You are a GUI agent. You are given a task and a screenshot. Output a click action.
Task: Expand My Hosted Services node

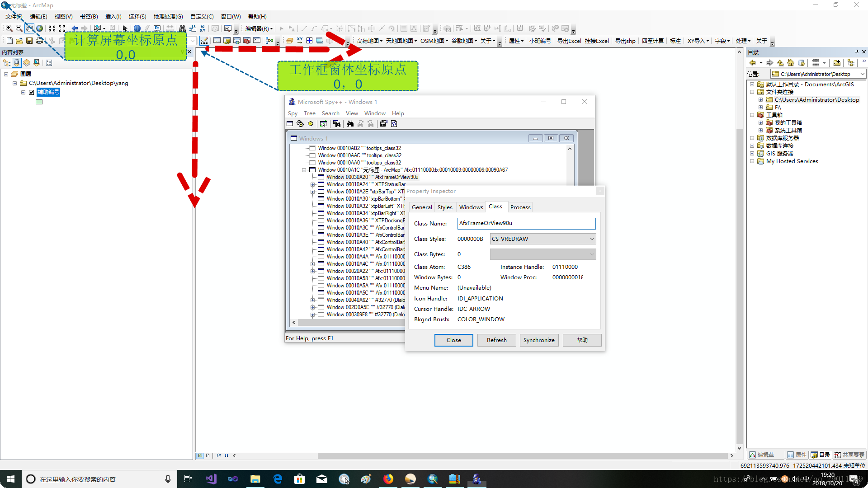click(x=752, y=161)
